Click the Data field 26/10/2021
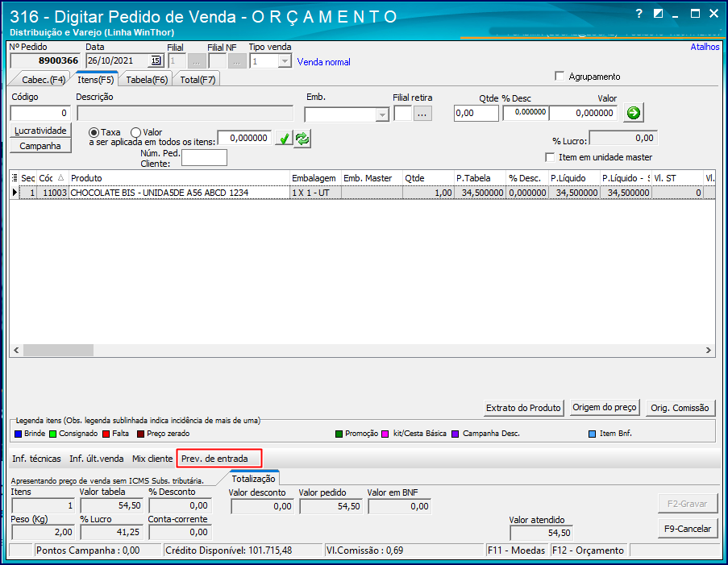Image resolution: width=728 pixels, height=565 pixels. [x=118, y=60]
